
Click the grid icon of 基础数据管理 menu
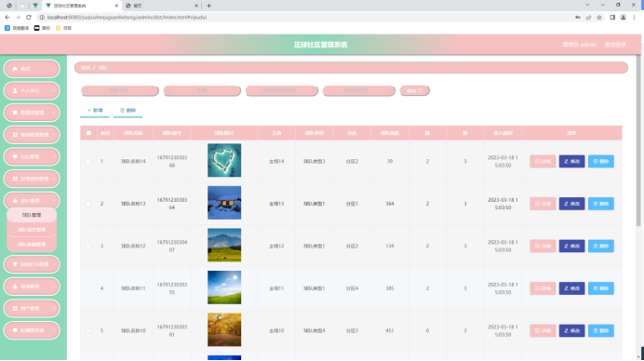(15, 135)
